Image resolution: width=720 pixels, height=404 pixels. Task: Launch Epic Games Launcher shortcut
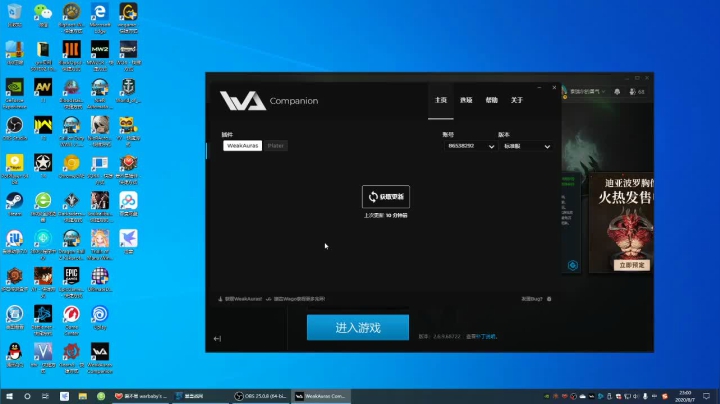[71, 282]
